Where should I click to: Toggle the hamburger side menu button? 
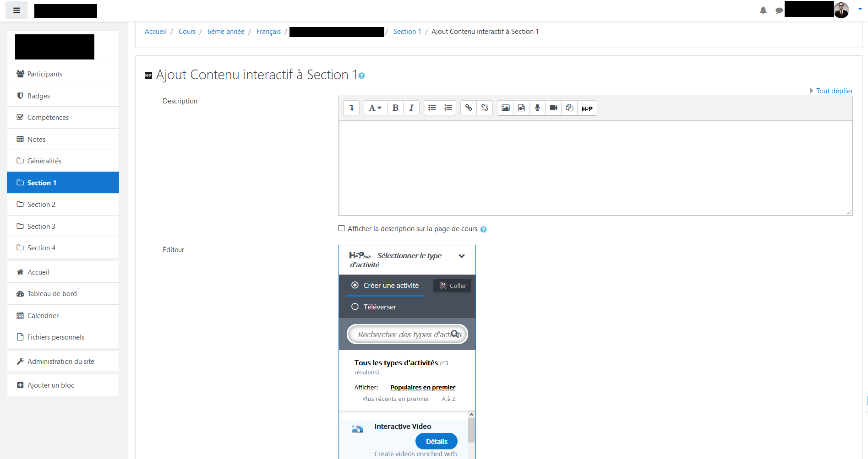[16, 10]
